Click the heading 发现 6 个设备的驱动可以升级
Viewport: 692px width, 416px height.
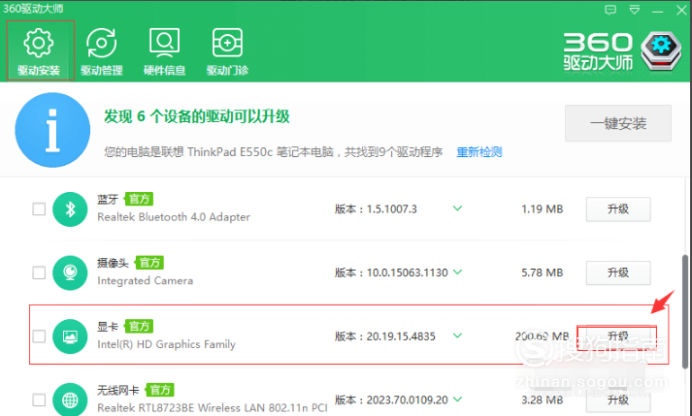pyautogui.click(x=197, y=116)
